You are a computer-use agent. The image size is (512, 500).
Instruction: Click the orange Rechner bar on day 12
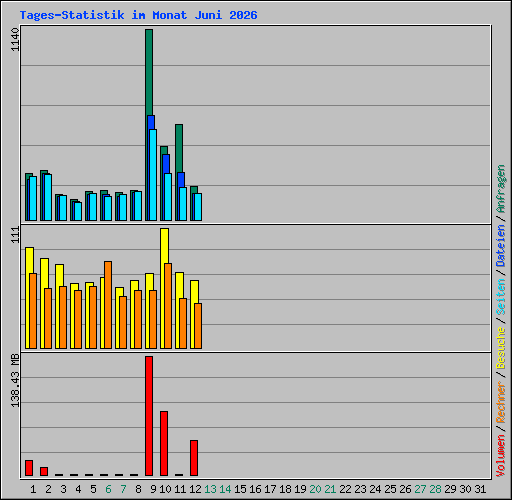pos(198,326)
